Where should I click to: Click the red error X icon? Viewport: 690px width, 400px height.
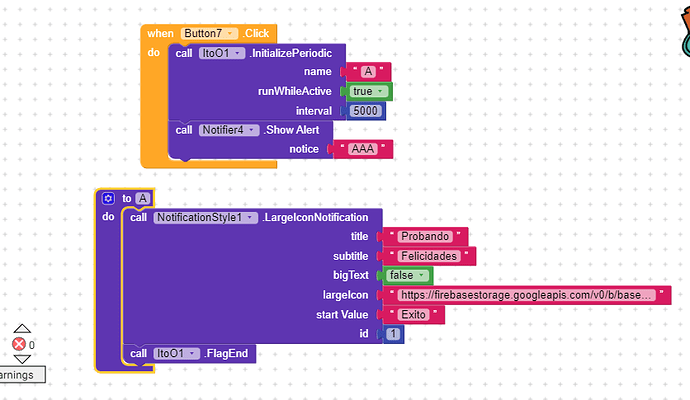click(x=18, y=345)
